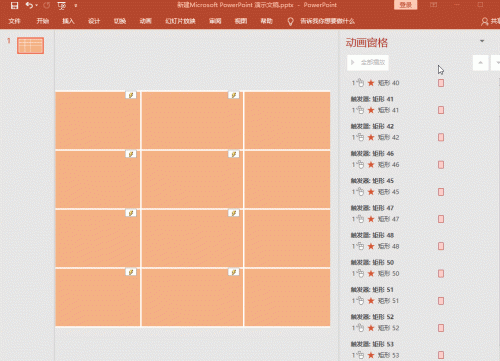Expand the animation pane options dropdown arrow
The image size is (500, 361).
[482, 41]
